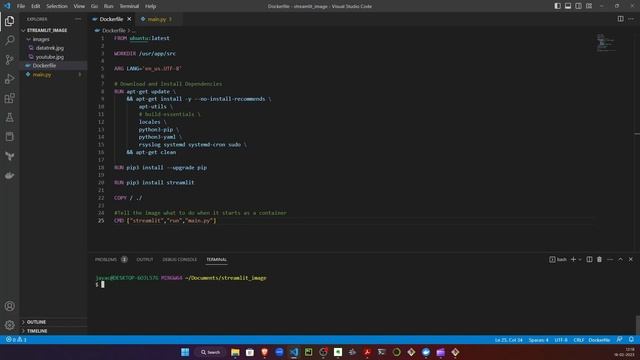The width and height of the screenshot is (640, 360).
Task: Select Dockerfile in the explorer tree
Action: pyautogui.click(x=53, y=65)
